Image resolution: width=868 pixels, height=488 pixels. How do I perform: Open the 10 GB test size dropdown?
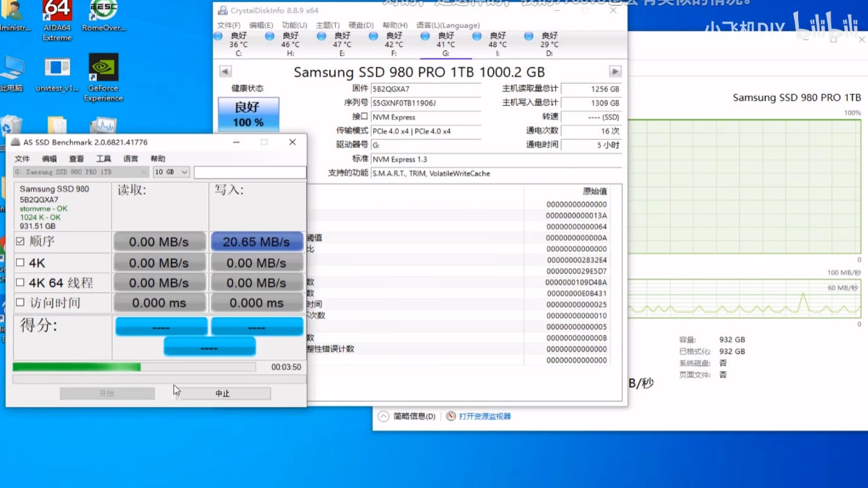[x=171, y=172]
